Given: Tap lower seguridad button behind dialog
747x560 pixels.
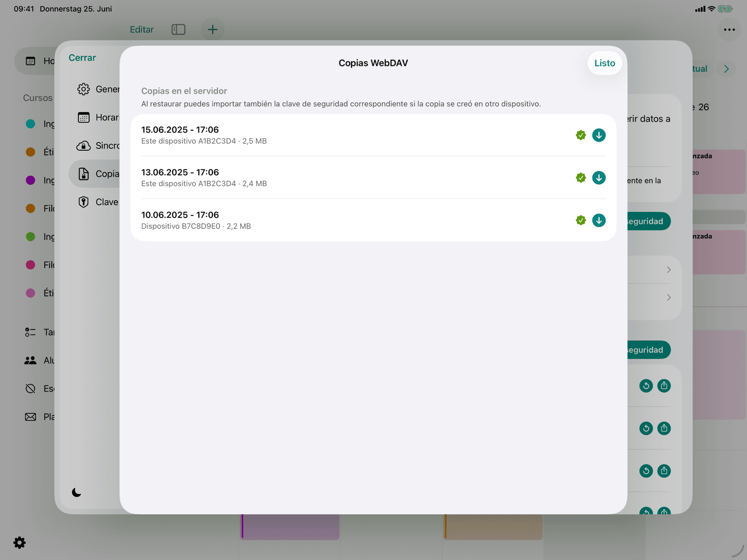Looking at the screenshot, I should [649, 350].
